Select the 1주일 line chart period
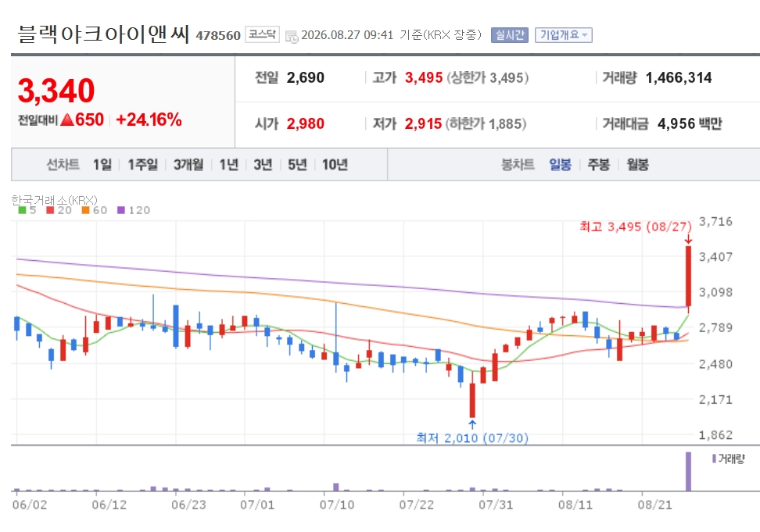 tap(142, 165)
